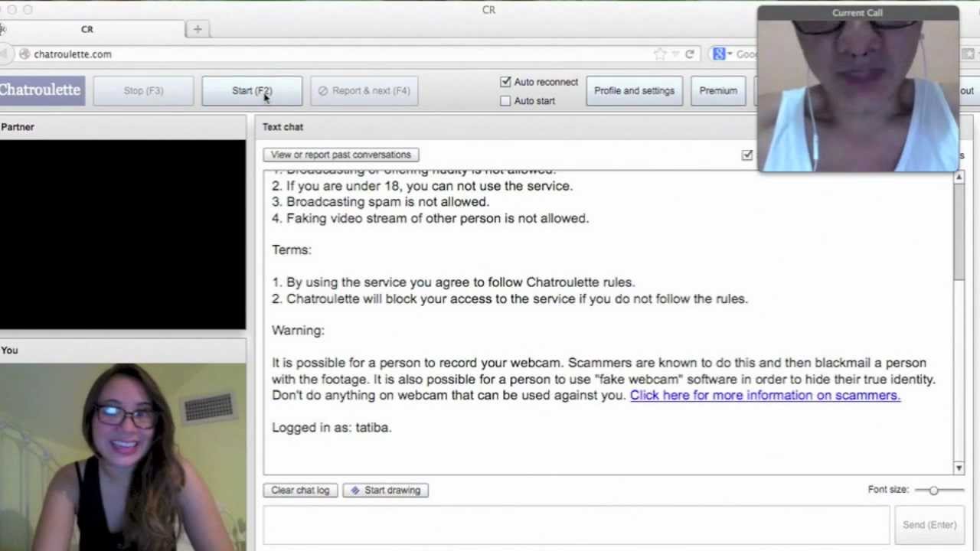Viewport: 980px width, 551px height.
Task: Toggle Auto reconnect checkbox
Action: [x=505, y=82]
